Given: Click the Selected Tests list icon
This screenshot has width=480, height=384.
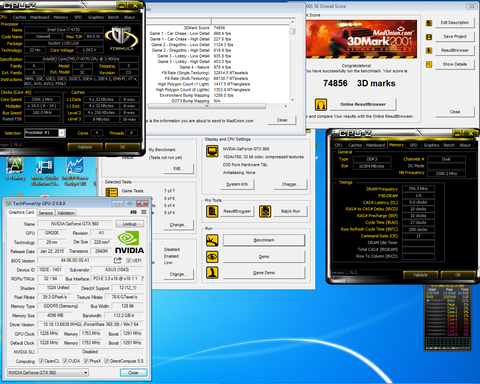Looking at the screenshot, I should [x=111, y=193].
